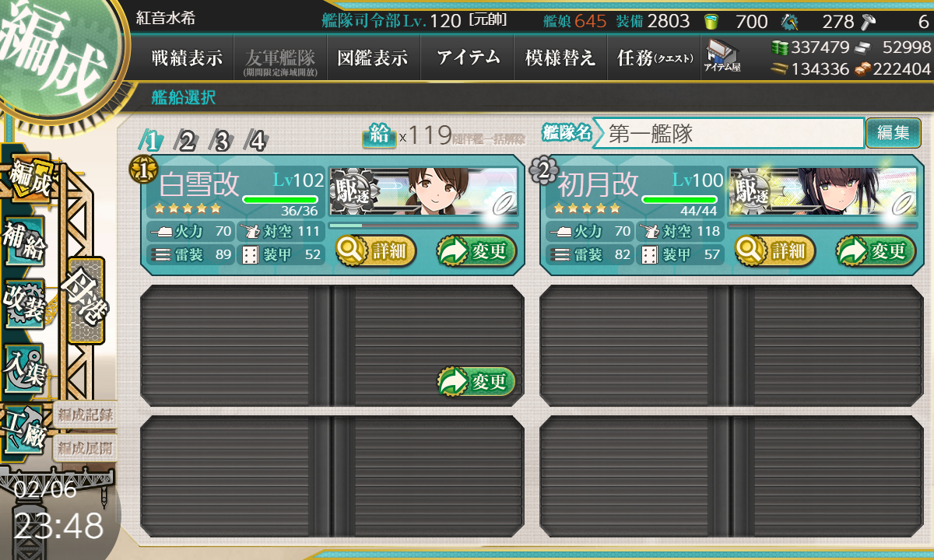Open the アイテム menu item

pos(468,58)
